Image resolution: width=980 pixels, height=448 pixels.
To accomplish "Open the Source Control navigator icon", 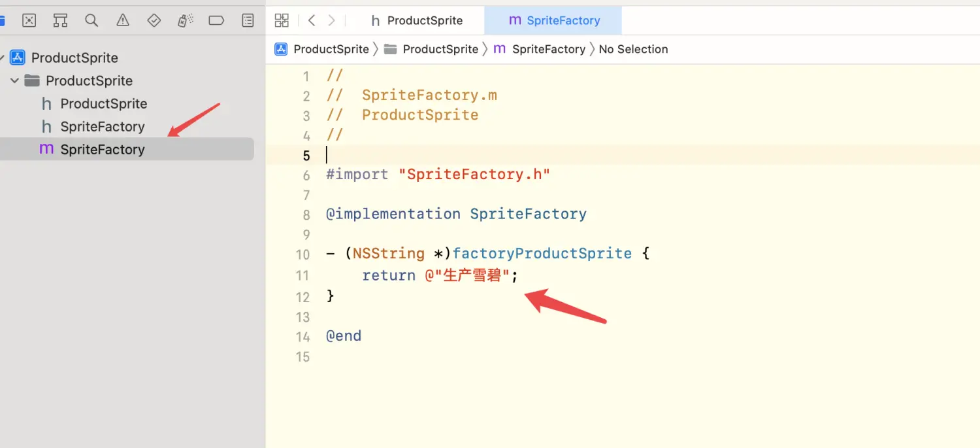I will coord(29,21).
